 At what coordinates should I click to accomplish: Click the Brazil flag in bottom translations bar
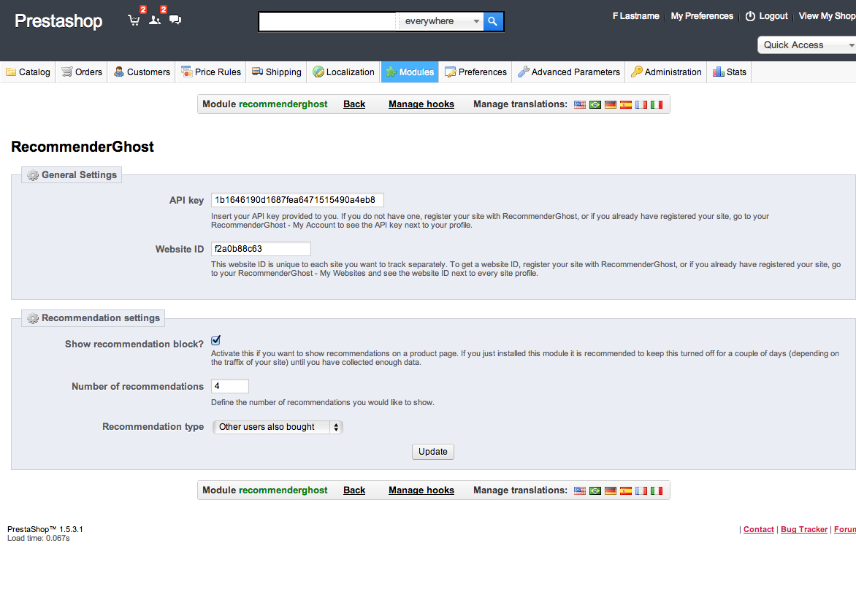coord(595,491)
